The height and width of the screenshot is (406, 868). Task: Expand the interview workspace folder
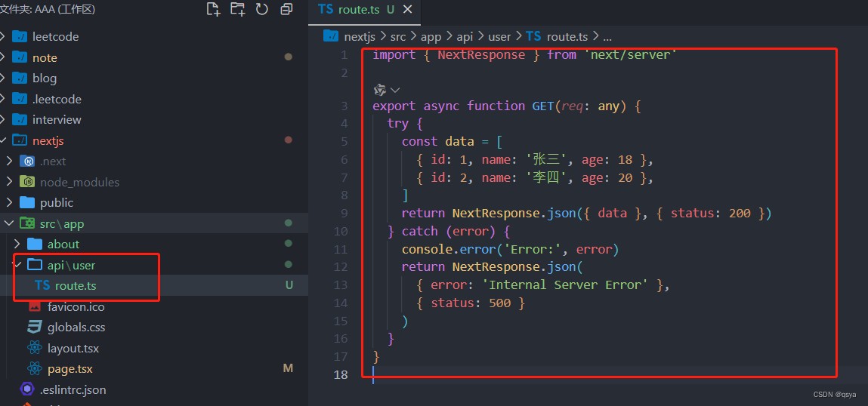click(3, 119)
